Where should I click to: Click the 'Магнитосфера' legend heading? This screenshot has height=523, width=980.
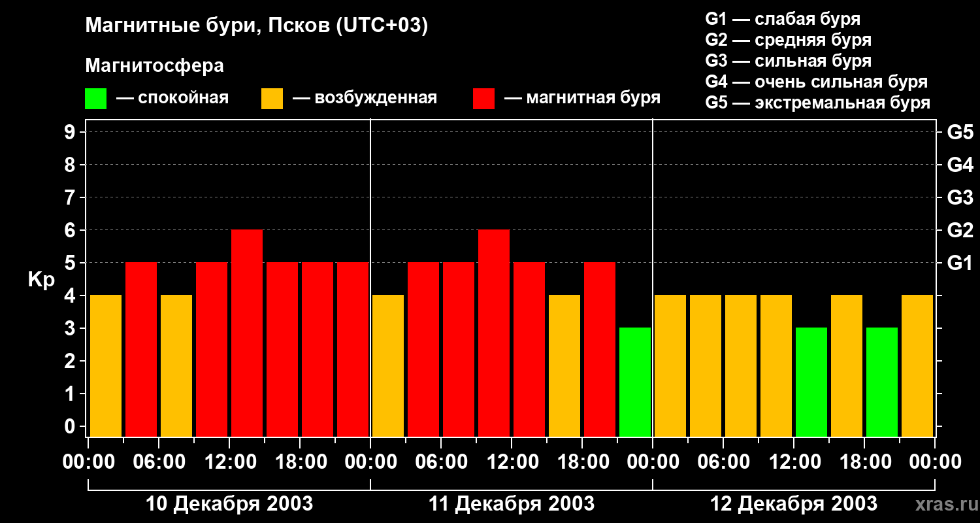coord(154,66)
